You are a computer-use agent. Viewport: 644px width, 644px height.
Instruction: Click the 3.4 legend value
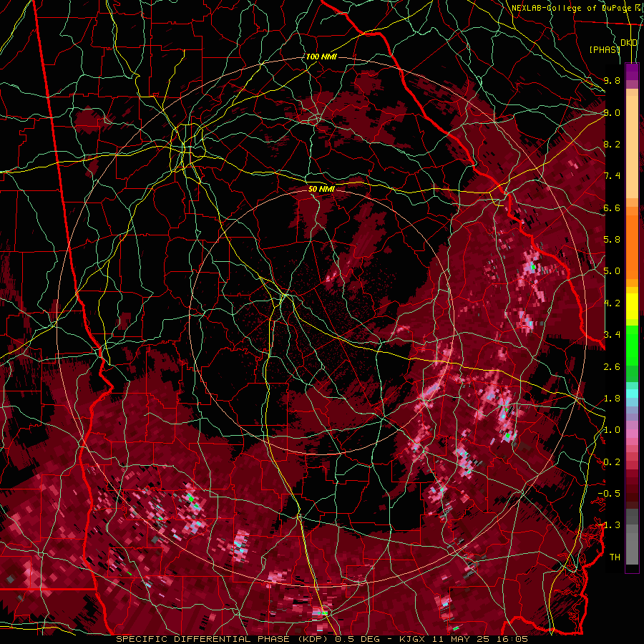pyautogui.click(x=612, y=335)
